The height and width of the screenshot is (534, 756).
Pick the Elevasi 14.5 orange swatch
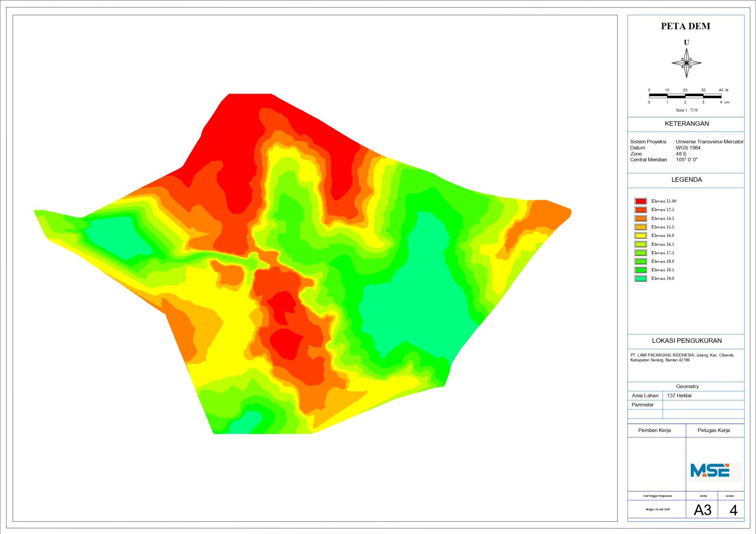(x=641, y=218)
